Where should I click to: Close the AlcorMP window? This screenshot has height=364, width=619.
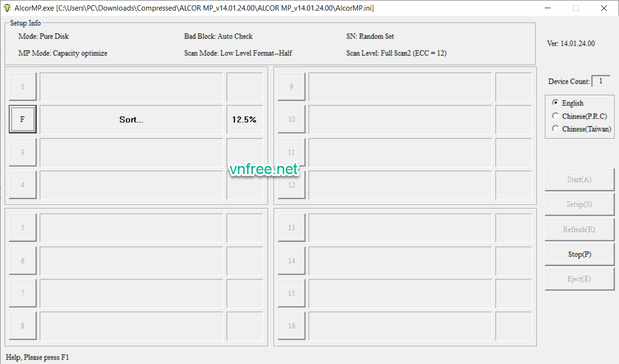[604, 8]
